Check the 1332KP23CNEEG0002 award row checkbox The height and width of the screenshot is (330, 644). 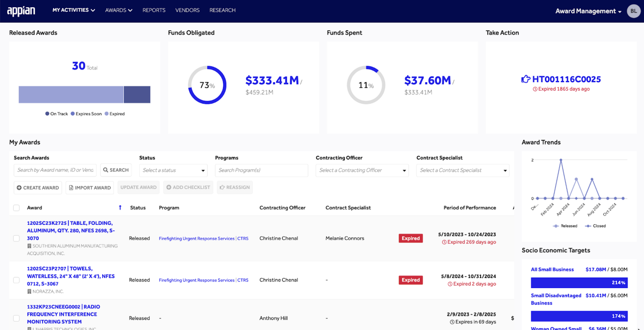pos(16,318)
